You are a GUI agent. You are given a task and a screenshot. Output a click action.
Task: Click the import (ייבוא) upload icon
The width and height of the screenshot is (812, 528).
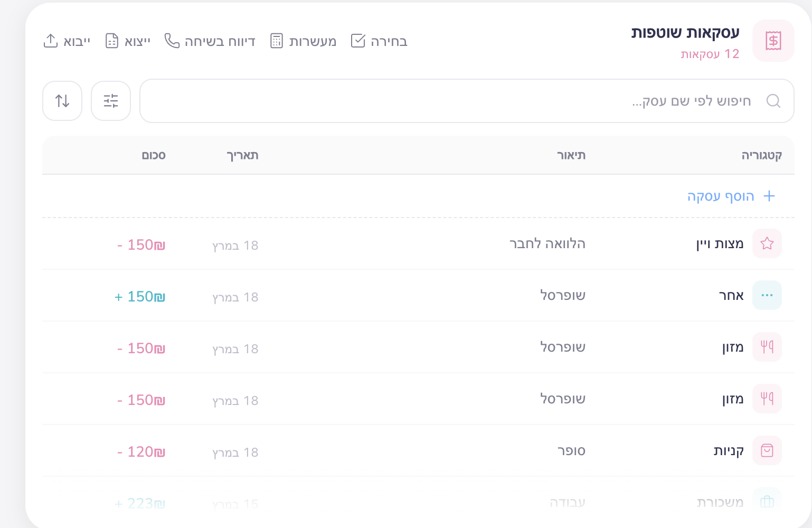(x=51, y=41)
